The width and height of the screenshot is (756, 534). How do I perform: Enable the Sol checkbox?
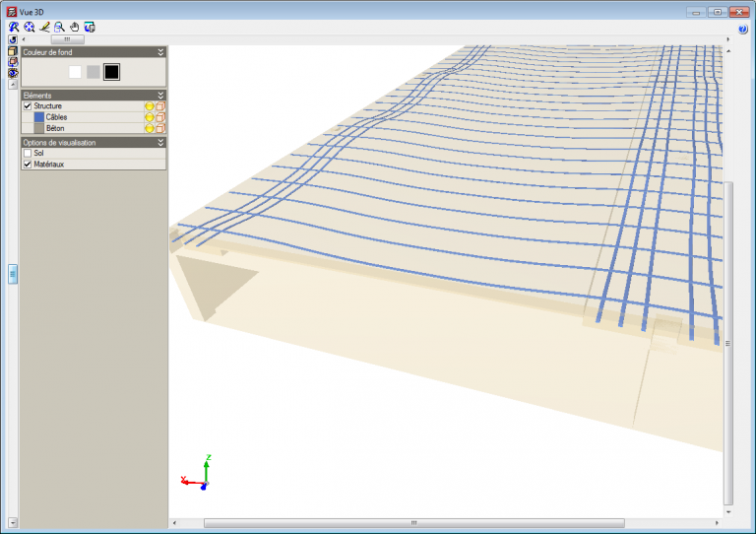click(x=28, y=153)
